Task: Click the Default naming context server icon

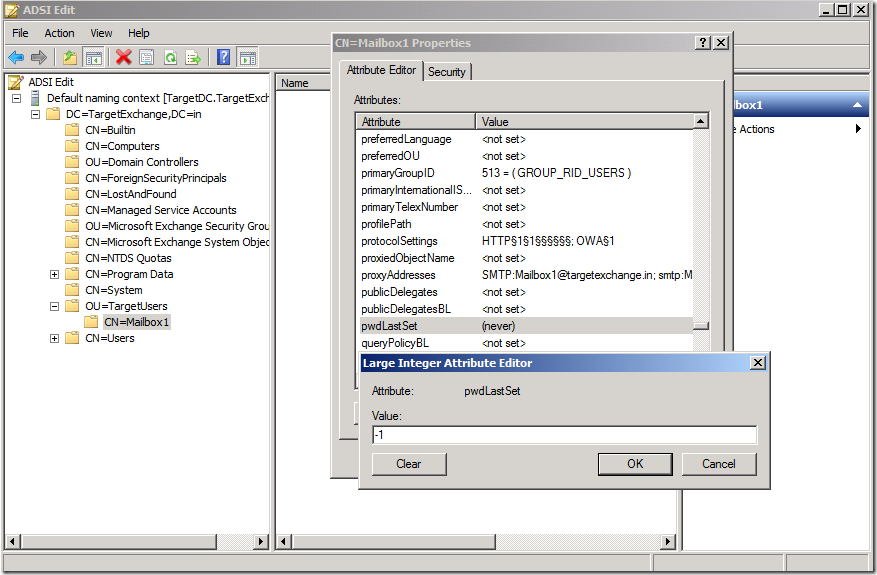Action: click(x=35, y=98)
